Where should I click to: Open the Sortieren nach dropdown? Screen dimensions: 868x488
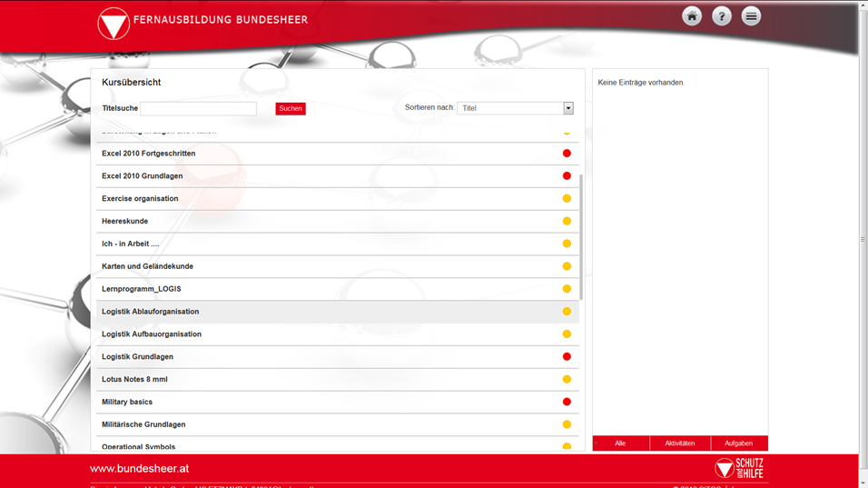pyautogui.click(x=515, y=108)
